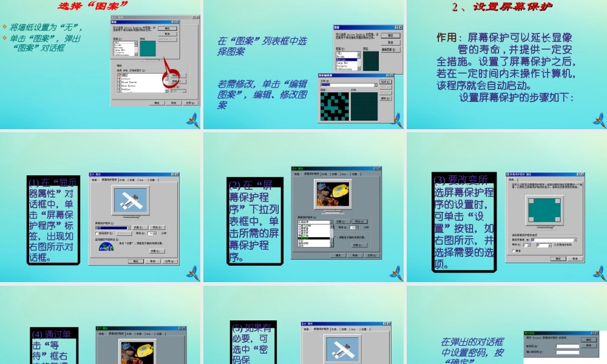Open the step (5) 密码保护 slide

(x=304, y=325)
